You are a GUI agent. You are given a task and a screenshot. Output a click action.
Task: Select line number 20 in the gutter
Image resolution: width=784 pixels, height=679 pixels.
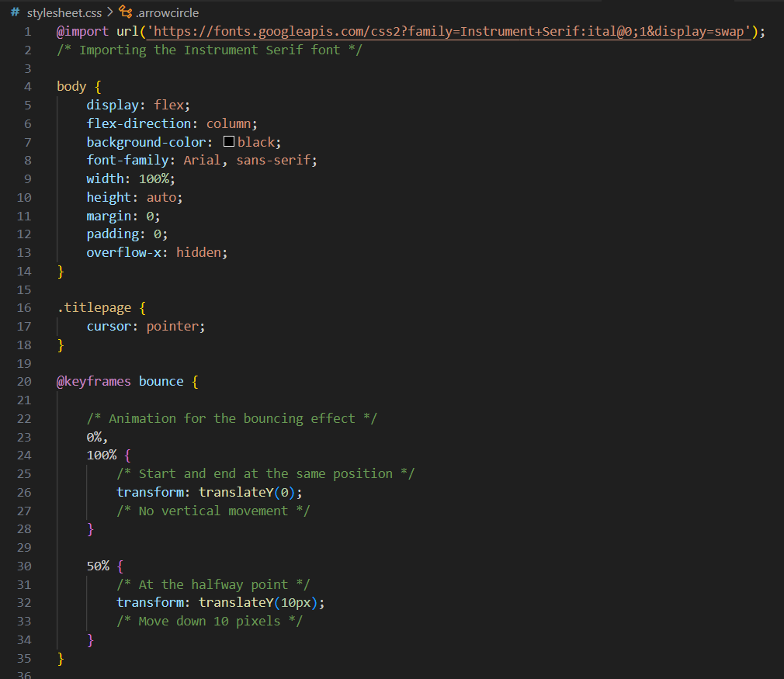pos(24,381)
